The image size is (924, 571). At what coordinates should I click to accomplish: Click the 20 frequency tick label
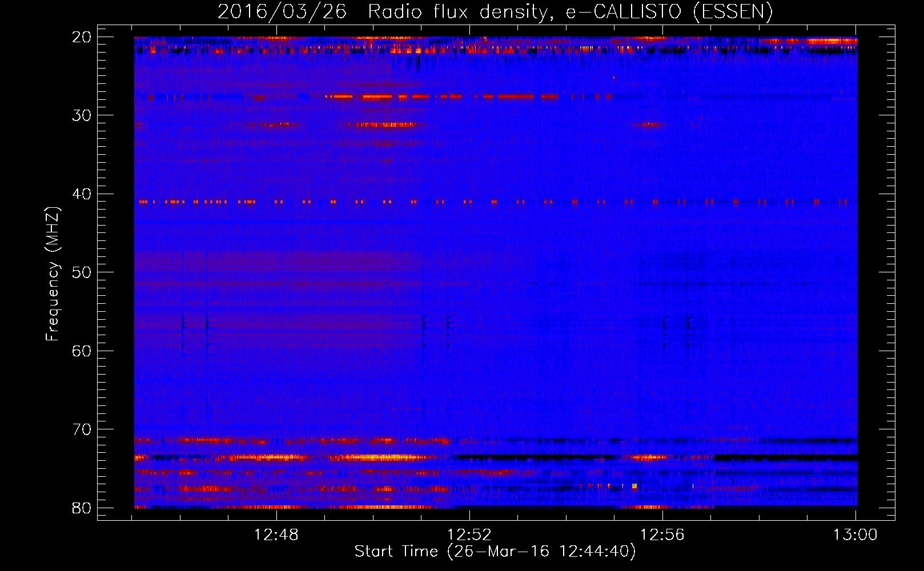[x=82, y=37]
